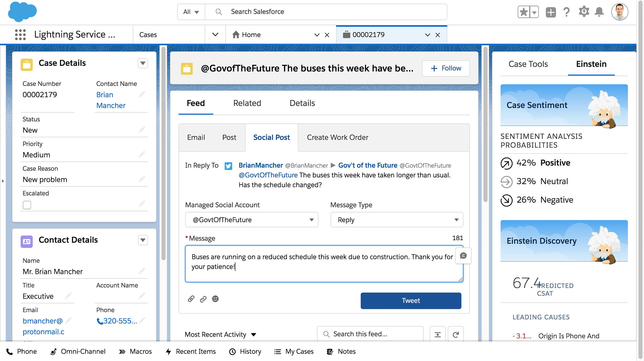
Task: Open the Omni-Channel utility bar item
Action: tap(78, 351)
